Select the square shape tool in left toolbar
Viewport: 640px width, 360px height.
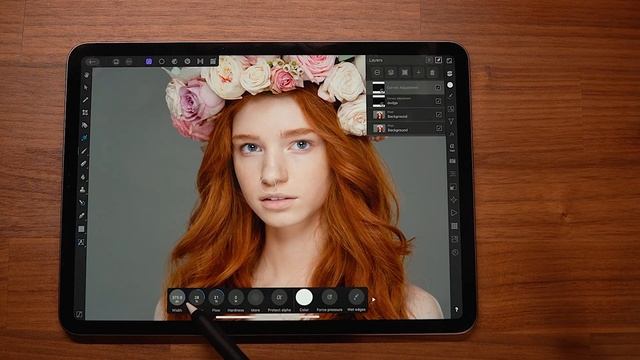point(81,229)
